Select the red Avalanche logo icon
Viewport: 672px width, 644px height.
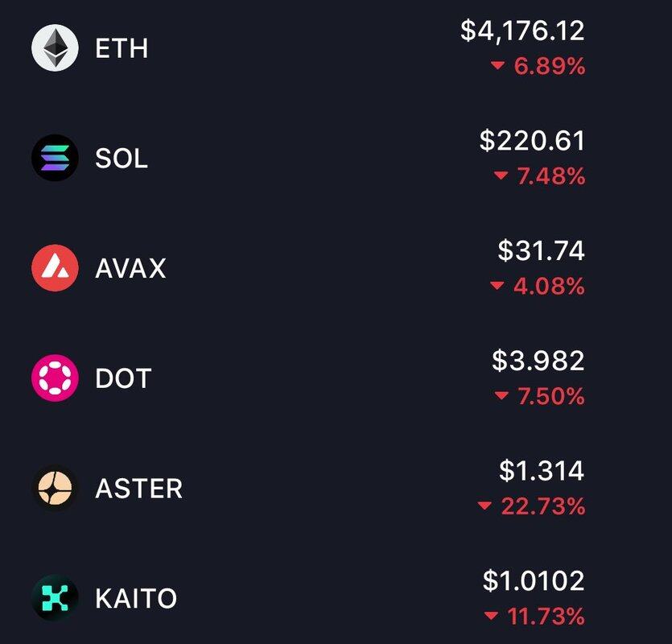pos(55,268)
